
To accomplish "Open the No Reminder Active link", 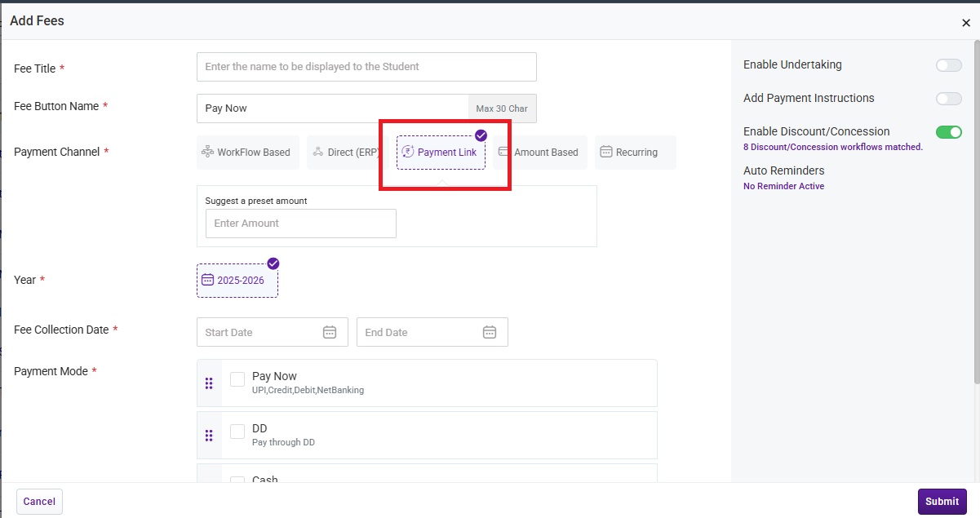I will (783, 186).
